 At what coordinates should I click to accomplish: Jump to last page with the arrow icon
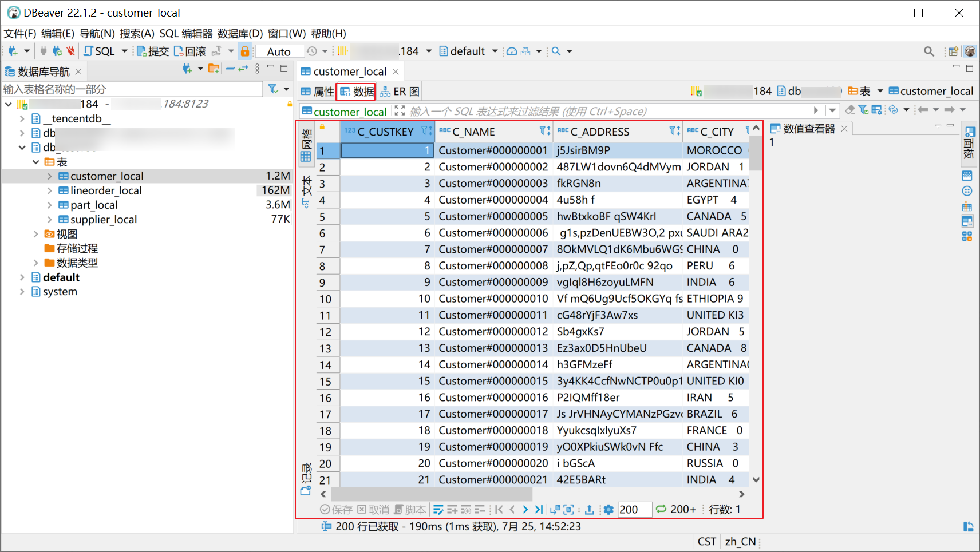pyautogui.click(x=539, y=509)
